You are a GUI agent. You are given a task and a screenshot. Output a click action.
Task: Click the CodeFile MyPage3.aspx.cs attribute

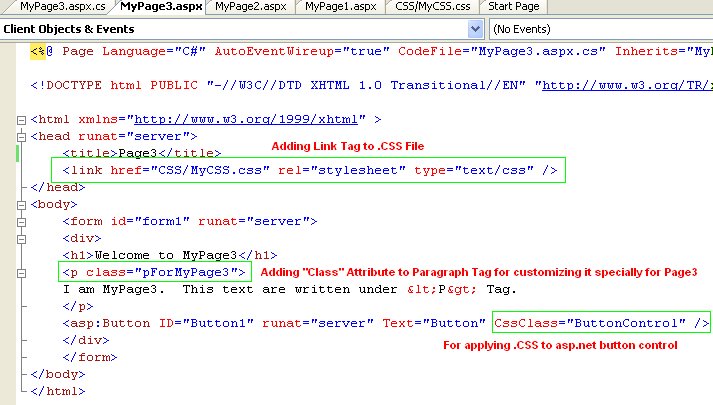point(502,51)
